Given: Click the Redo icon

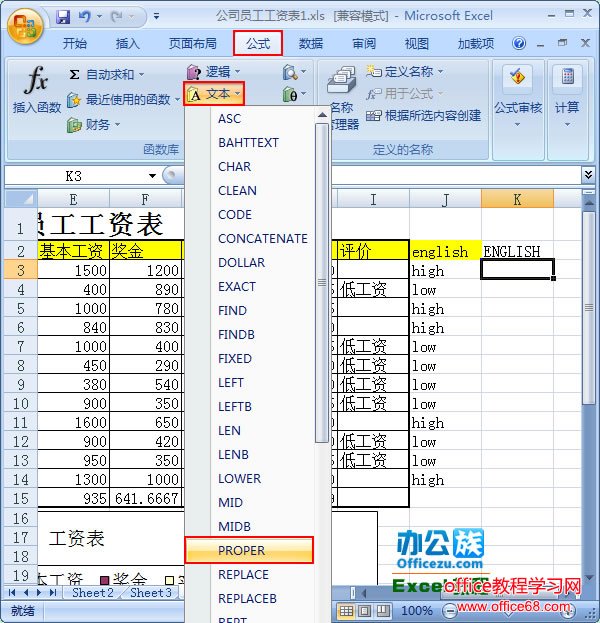Looking at the screenshot, I should [117, 17].
